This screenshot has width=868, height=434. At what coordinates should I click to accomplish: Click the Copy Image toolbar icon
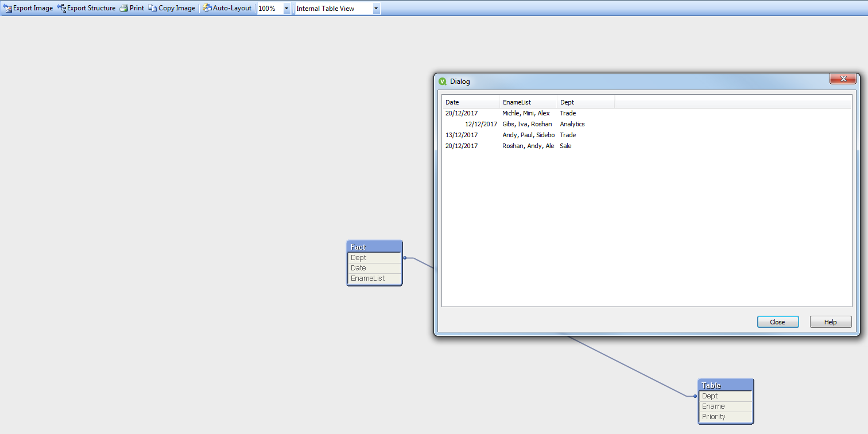[153, 9]
